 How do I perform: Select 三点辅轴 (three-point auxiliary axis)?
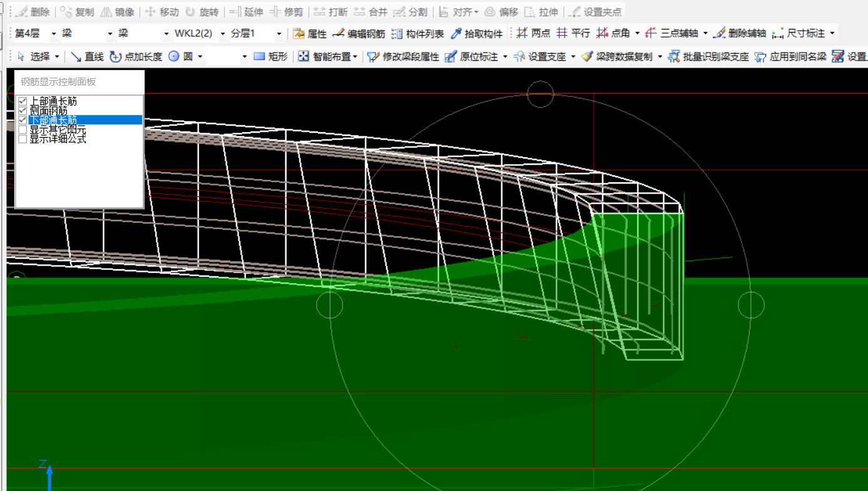pos(671,33)
